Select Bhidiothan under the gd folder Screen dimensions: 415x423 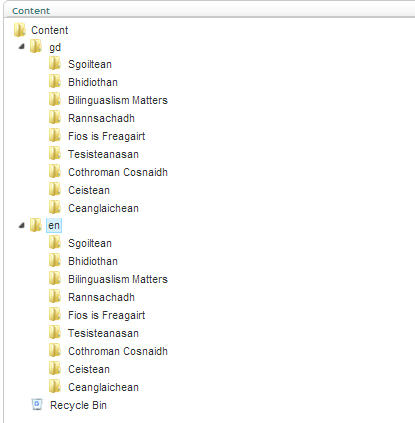(93, 82)
